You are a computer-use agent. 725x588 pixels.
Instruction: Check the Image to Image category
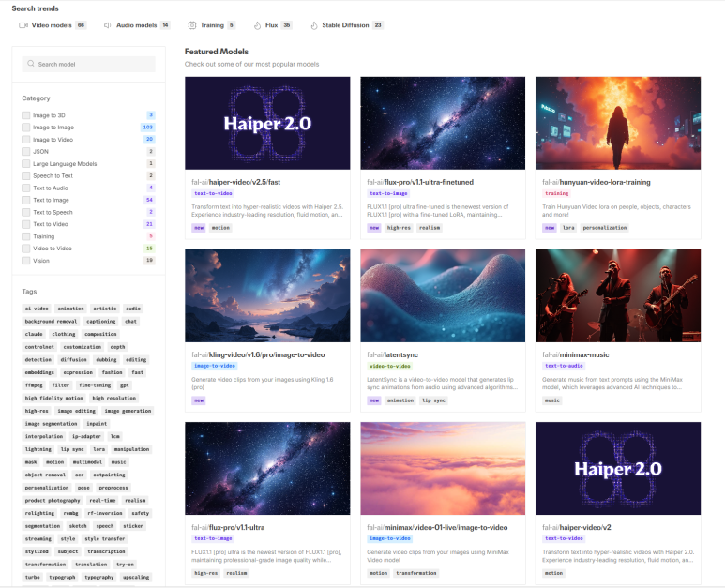click(26, 128)
